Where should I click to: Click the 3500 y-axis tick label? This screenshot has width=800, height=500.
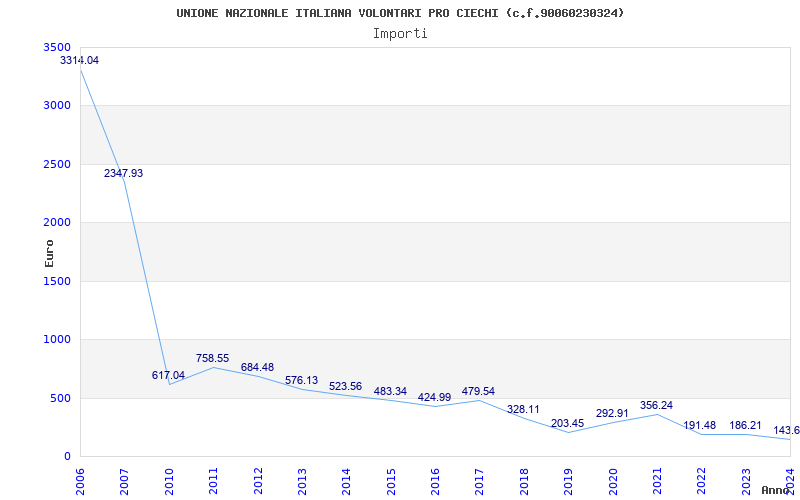tap(59, 47)
